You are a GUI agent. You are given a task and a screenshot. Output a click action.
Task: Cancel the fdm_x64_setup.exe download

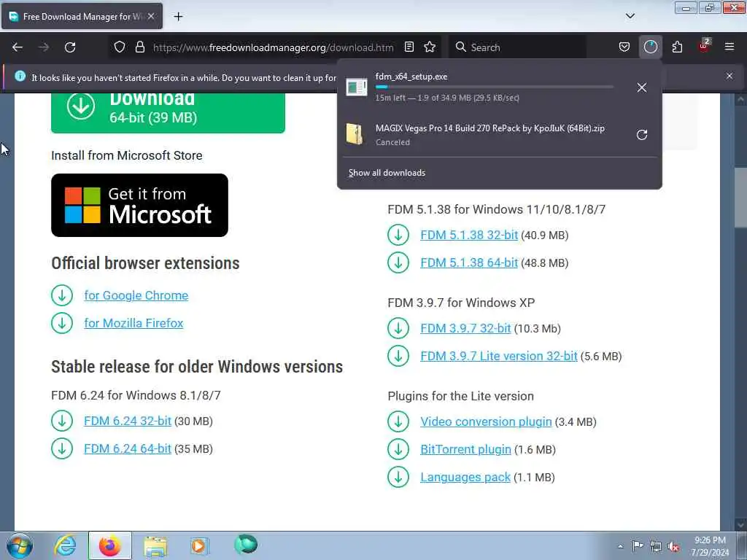(642, 87)
